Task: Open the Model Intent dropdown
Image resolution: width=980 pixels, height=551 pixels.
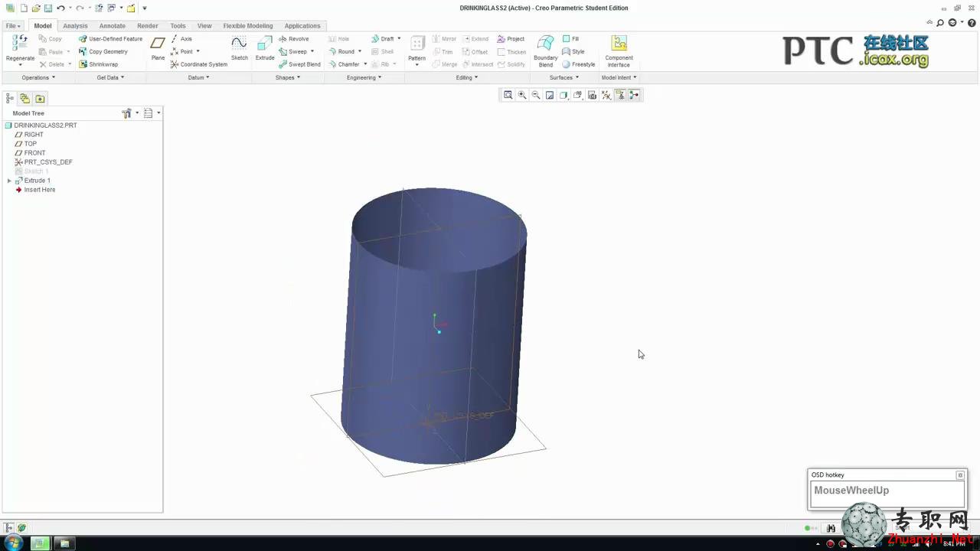Action: tap(619, 77)
